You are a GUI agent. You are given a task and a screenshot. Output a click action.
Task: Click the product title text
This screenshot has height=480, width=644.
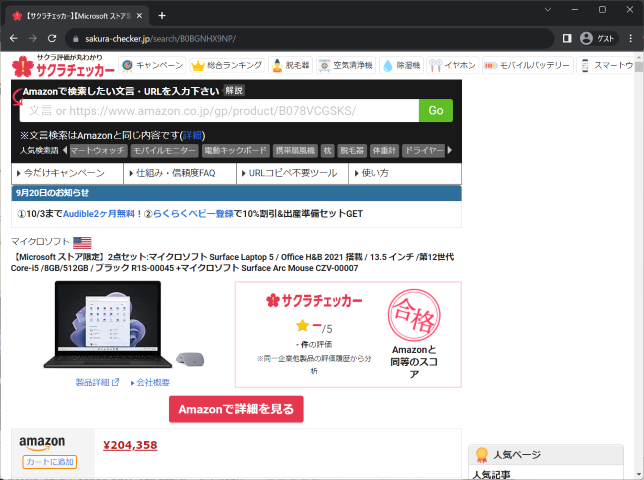pyautogui.click(x=232, y=262)
